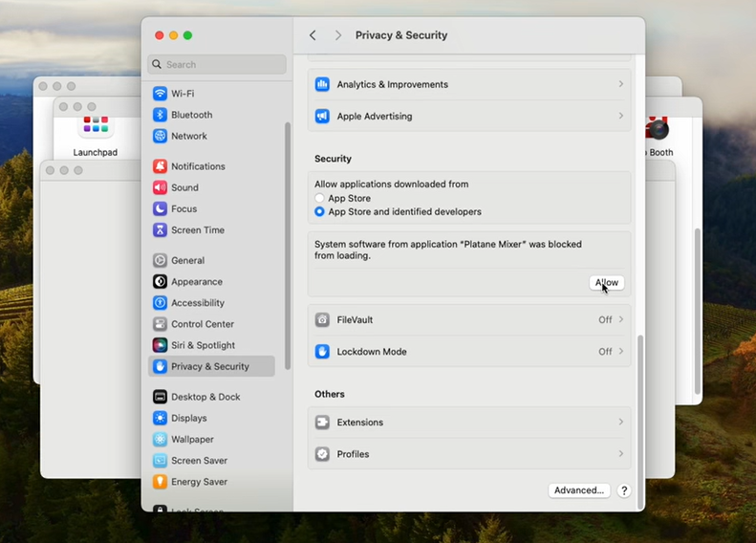Open the Advanced... button

[579, 490]
